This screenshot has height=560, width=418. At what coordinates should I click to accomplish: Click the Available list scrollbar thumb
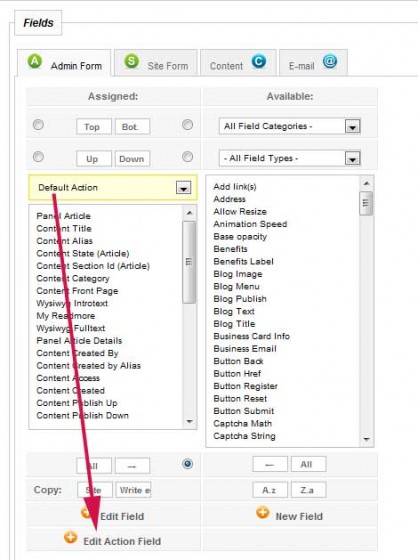point(366,203)
